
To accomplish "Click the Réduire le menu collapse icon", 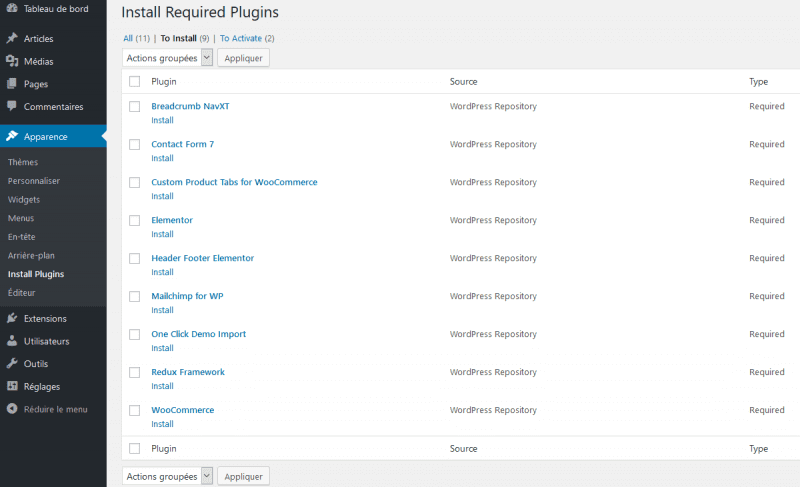I will coord(12,409).
